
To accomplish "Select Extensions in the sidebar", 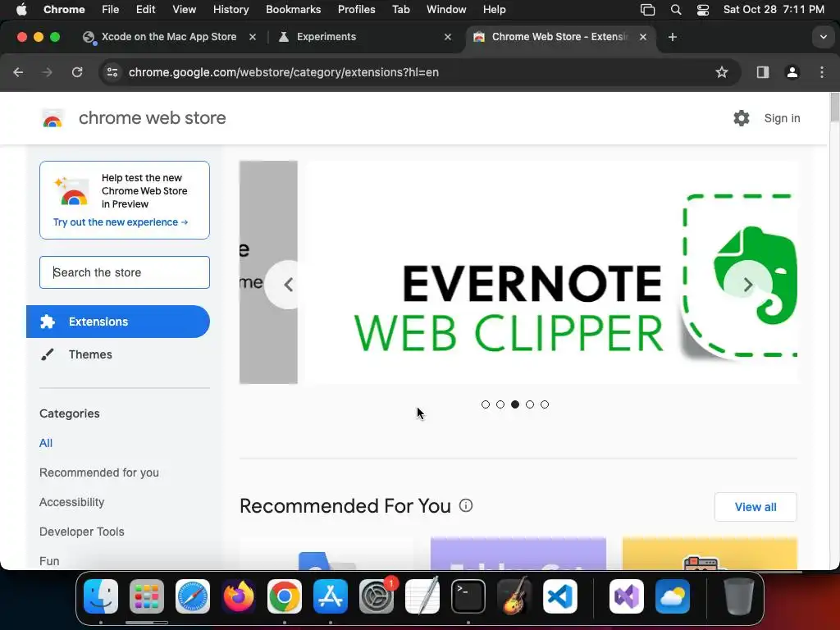I will coord(118,322).
